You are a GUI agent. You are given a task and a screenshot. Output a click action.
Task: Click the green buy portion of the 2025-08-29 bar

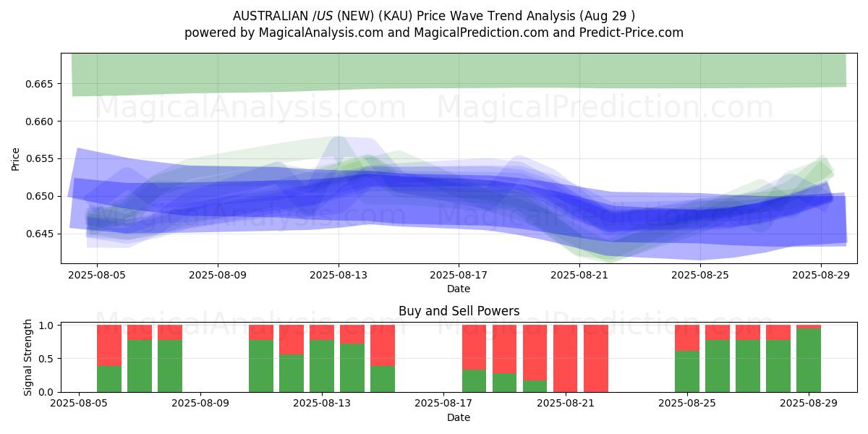(809, 360)
